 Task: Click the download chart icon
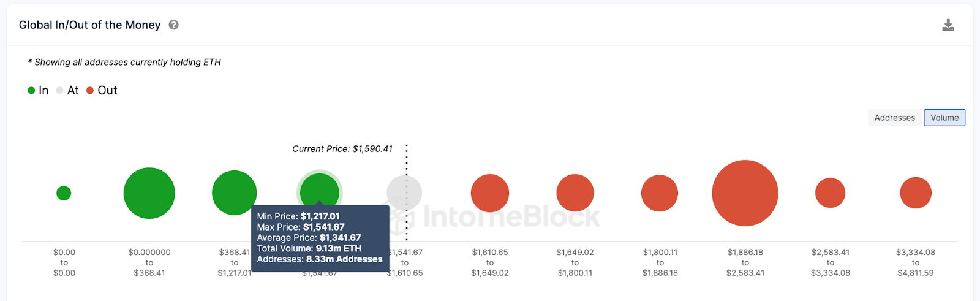click(948, 25)
